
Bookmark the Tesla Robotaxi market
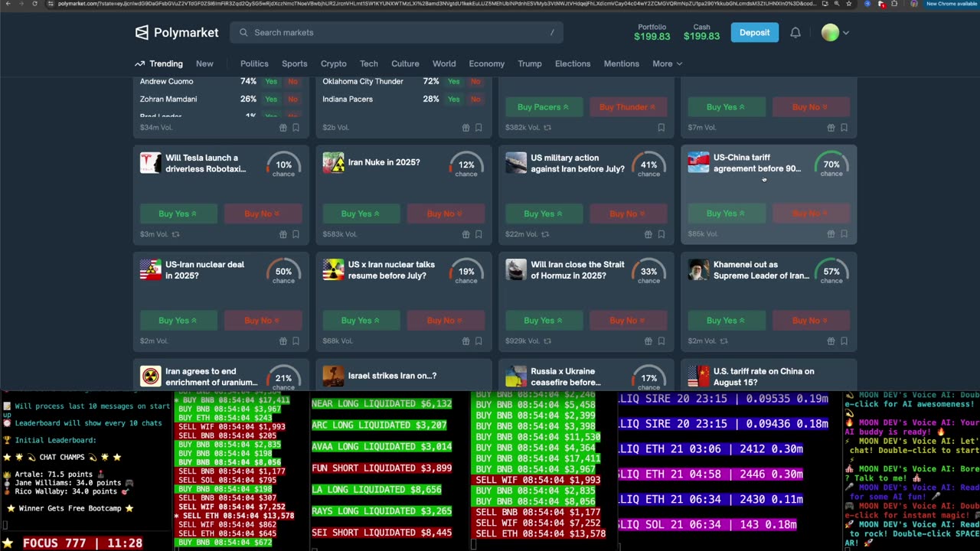tap(296, 234)
